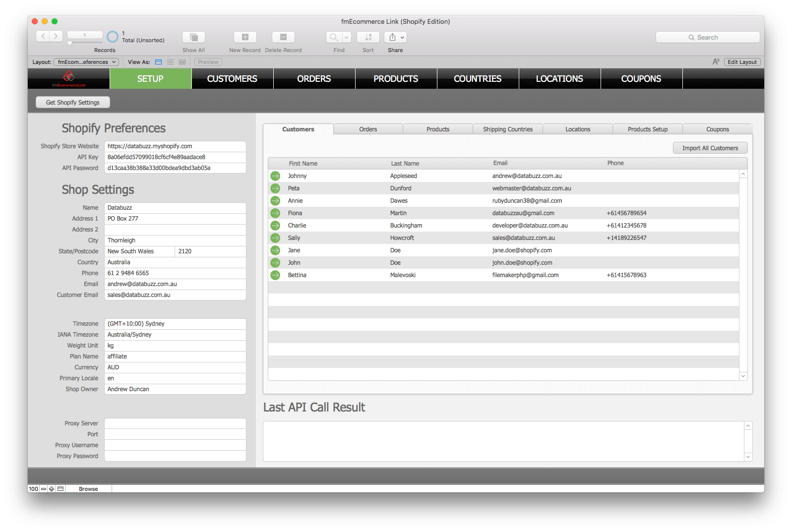Viewport: 792px width, 532px height.
Task: Open the PRODUCTS navigation section
Action: 396,78
